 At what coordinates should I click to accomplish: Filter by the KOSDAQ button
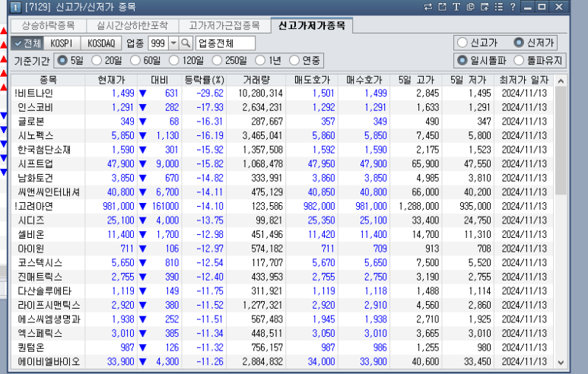pyautogui.click(x=101, y=43)
